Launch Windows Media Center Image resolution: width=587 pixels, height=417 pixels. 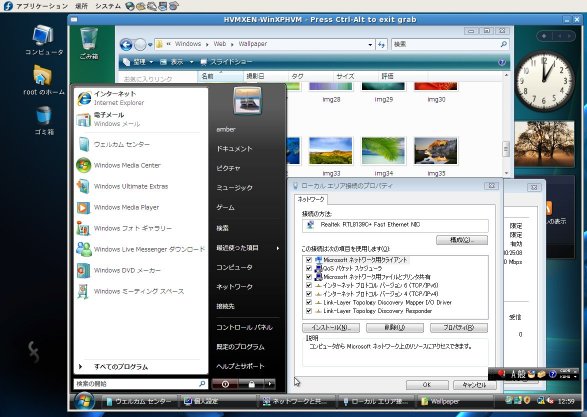pyautogui.click(x=140, y=165)
